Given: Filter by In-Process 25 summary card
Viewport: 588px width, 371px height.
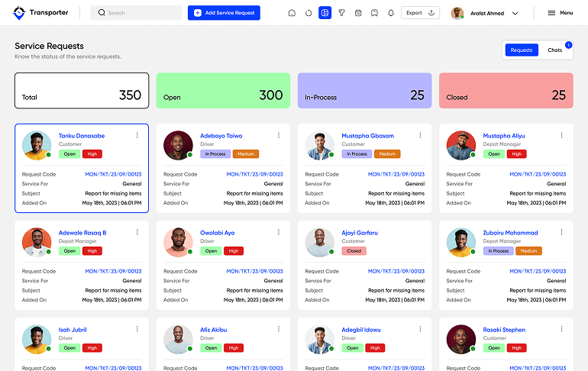Looking at the screenshot, I should [364, 91].
